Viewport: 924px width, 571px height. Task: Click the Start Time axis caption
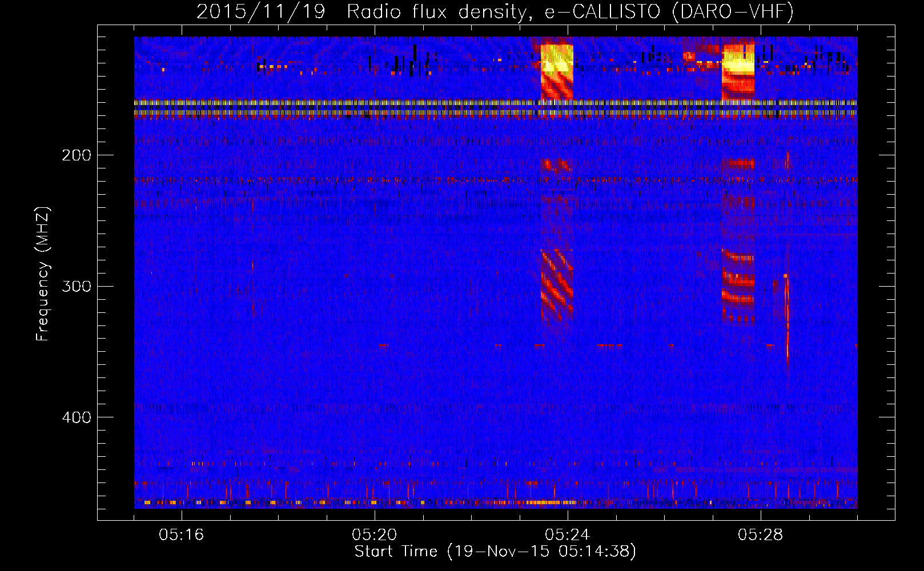click(495, 552)
